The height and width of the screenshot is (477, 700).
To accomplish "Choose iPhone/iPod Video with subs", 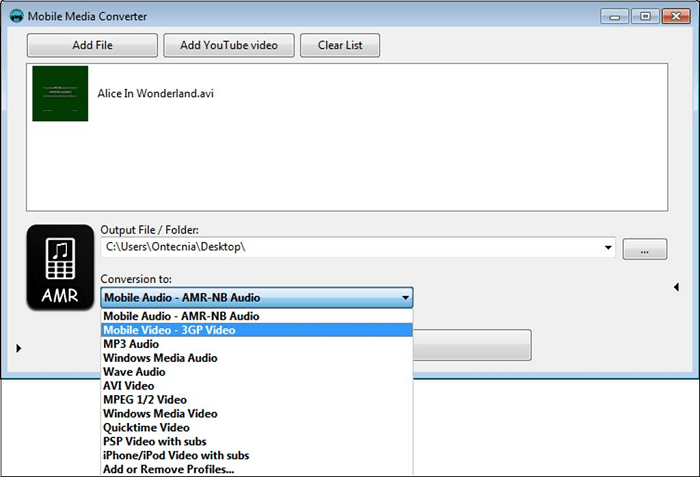I will click(x=257, y=455).
